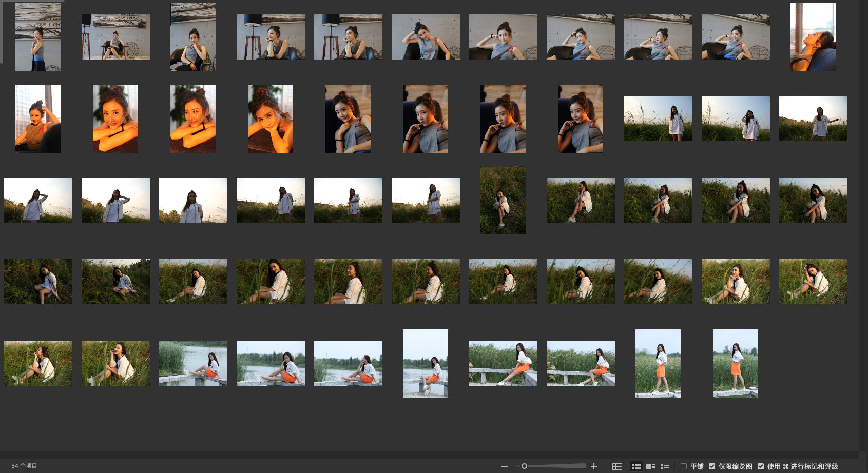Screen dimensions: 868x473
Task: Select the first thumbnail in the top row
Action: click(38, 37)
